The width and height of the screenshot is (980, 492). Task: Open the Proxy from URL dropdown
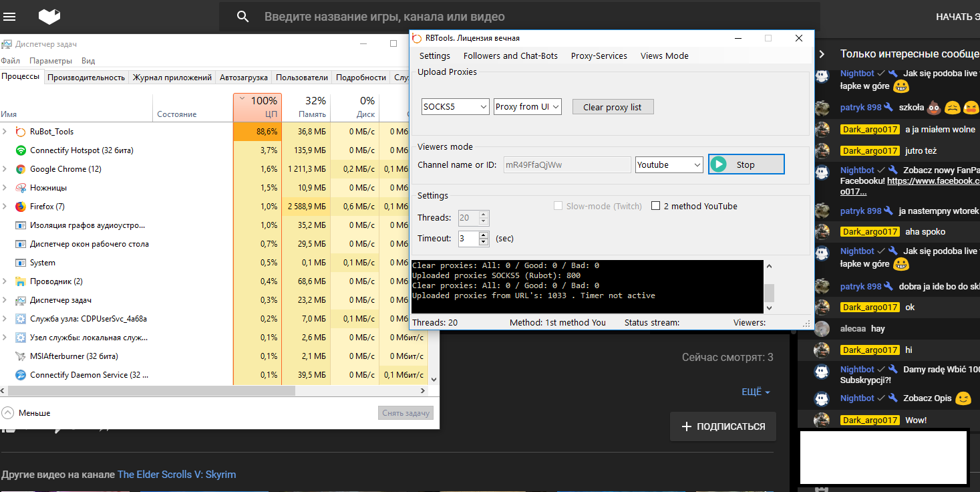pos(528,106)
